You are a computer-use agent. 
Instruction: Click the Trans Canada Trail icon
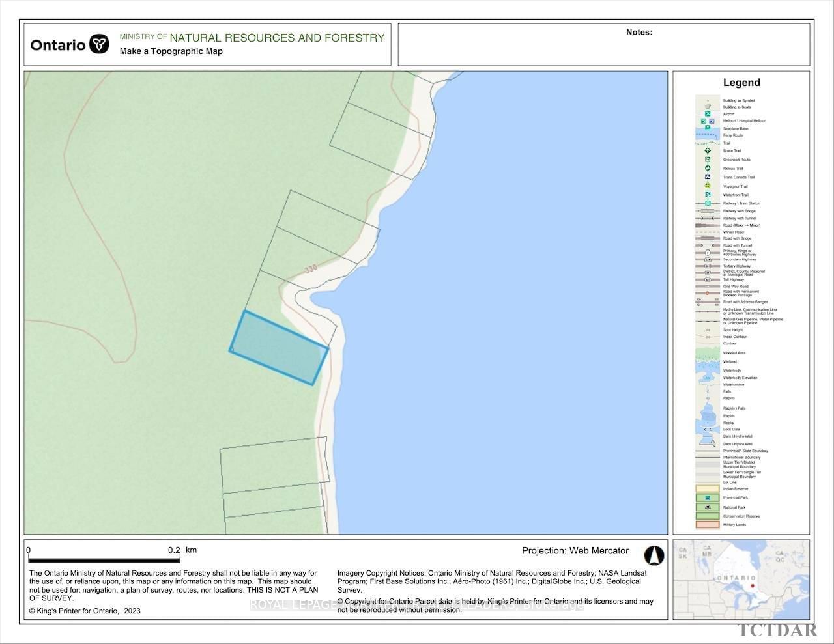(708, 177)
